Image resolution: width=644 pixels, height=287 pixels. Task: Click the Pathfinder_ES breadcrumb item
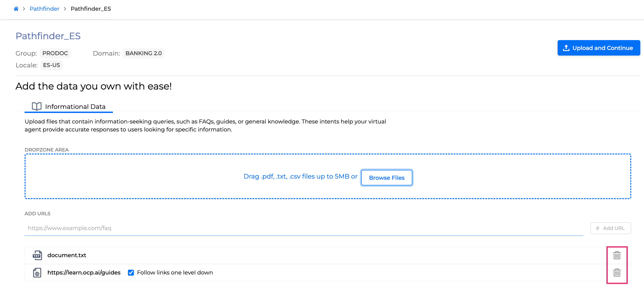[x=91, y=9]
